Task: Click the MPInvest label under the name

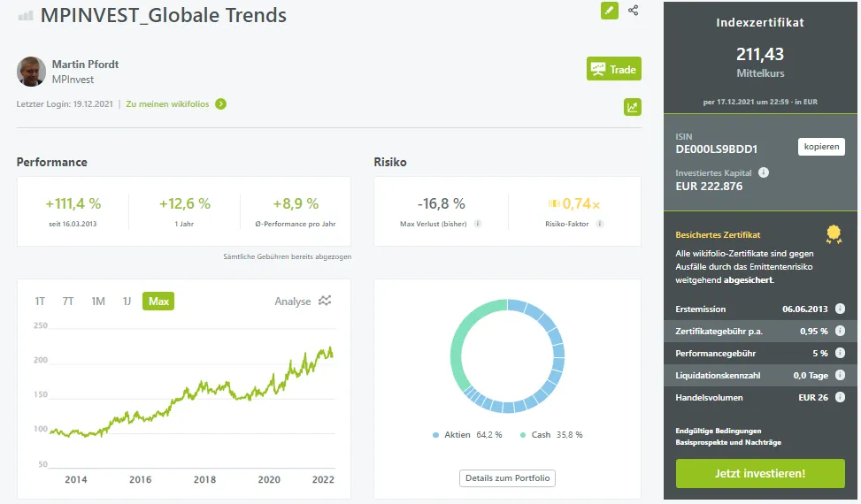Action: pyautogui.click(x=73, y=80)
